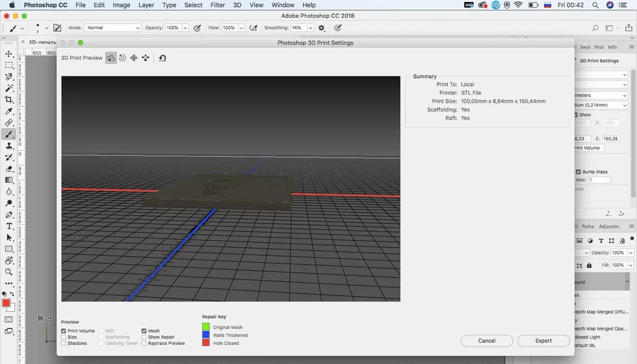Select the Magic Wand tool

tap(8, 88)
